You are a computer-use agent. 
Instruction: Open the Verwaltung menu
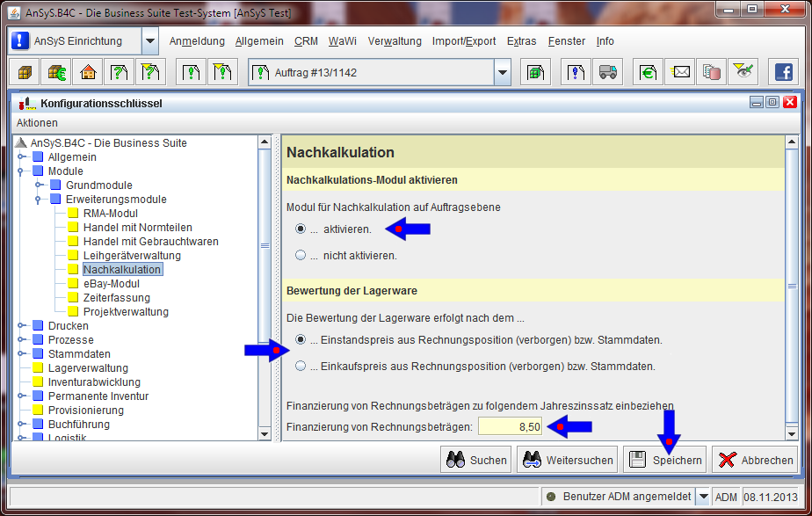point(395,41)
